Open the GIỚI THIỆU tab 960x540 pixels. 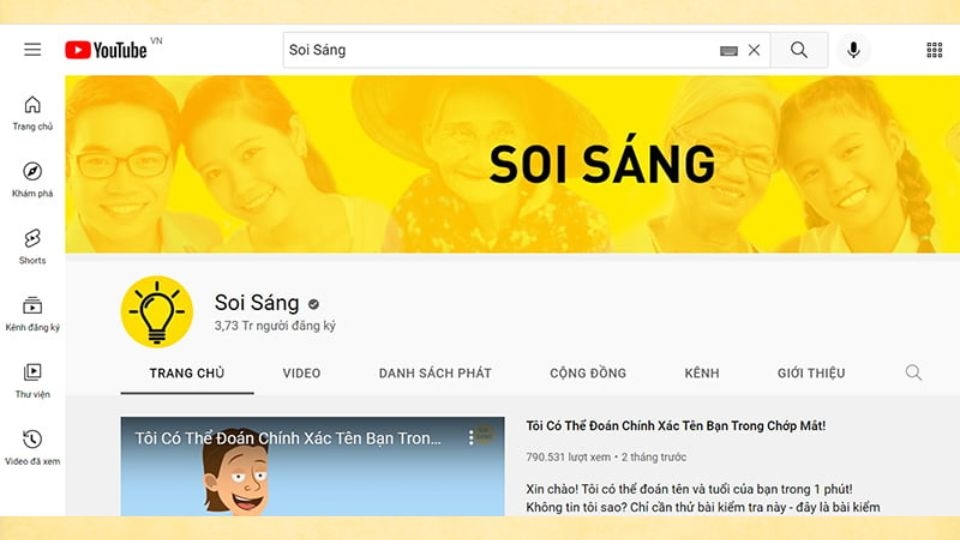[811, 373]
